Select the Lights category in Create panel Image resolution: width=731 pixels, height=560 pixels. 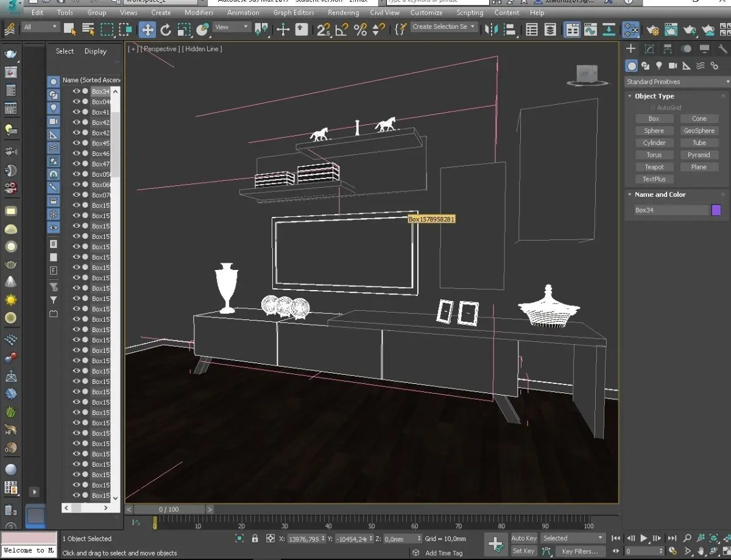pos(659,66)
